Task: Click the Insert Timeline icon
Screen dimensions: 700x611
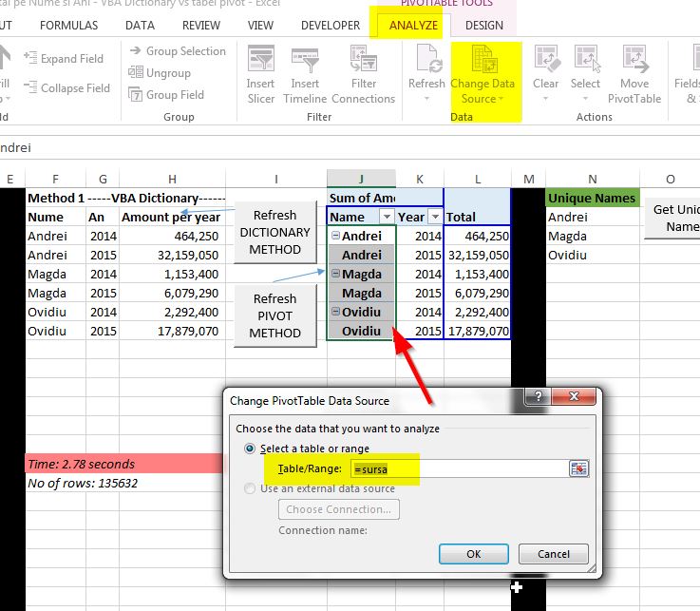Action: (x=305, y=60)
